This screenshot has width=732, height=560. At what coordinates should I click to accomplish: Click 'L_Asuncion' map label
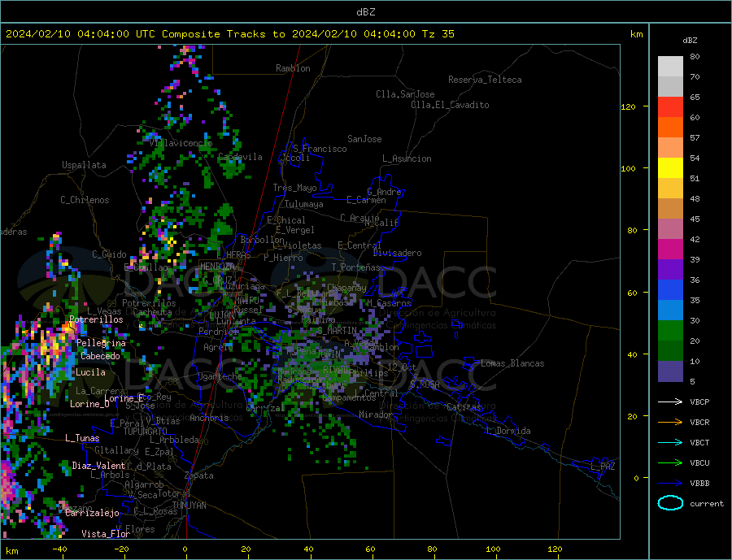point(407,158)
